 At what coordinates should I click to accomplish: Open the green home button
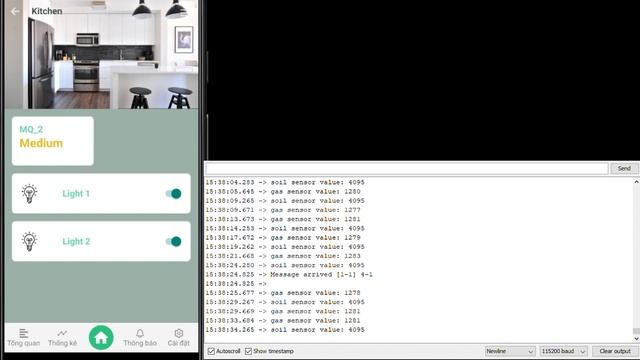(x=101, y=338)
